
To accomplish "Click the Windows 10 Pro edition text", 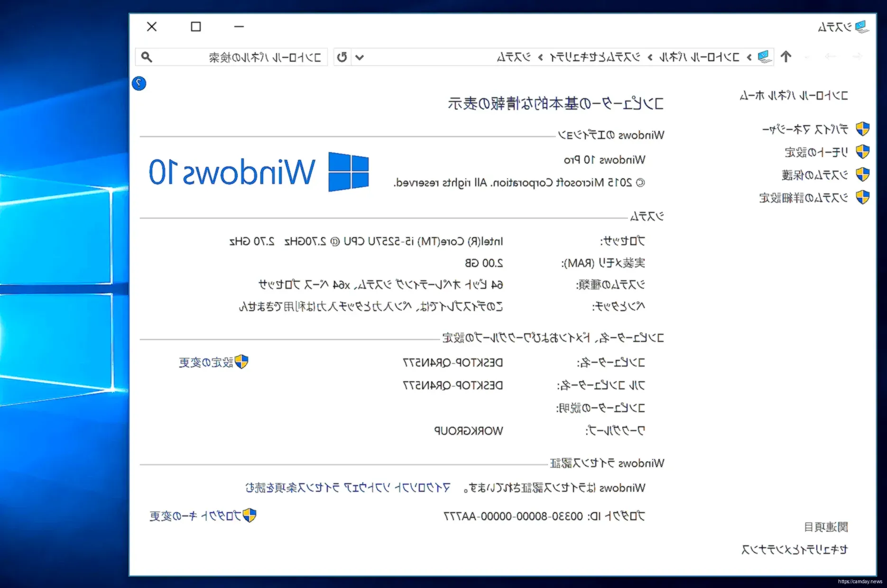I will (x=605, y=160).
